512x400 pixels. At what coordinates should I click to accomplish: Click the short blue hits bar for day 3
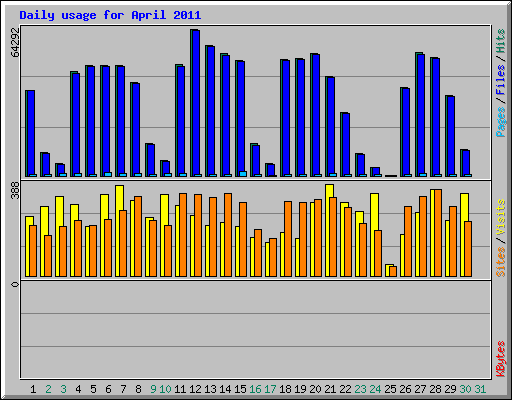click(x=61, y=169)
